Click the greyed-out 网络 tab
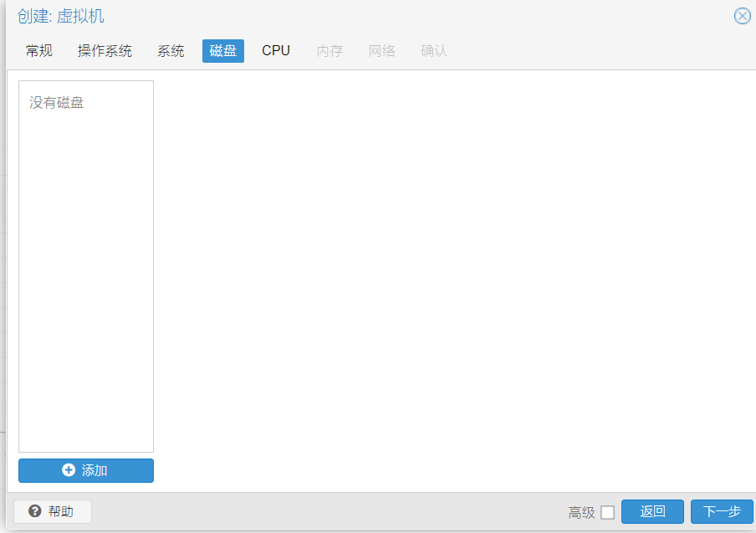 pyautogui.click(x=382, y=51)
